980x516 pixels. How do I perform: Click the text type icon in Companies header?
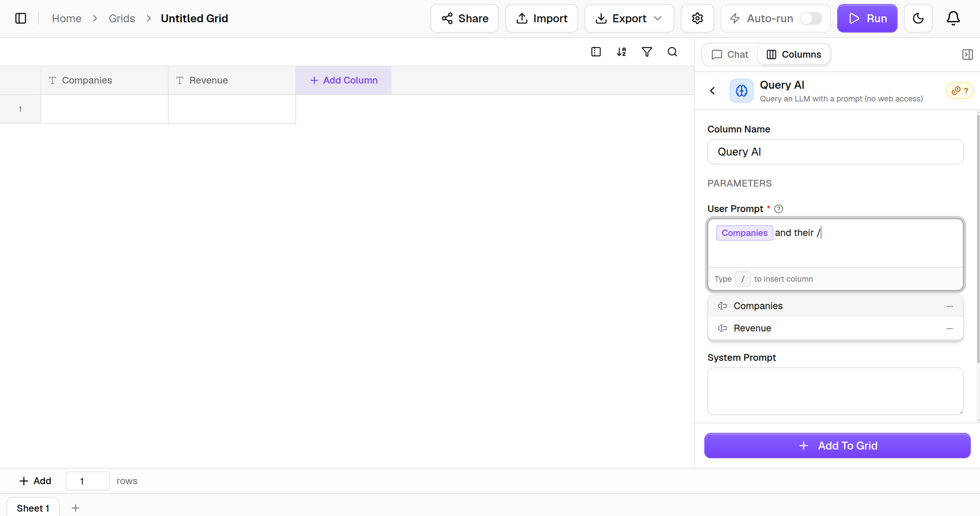coord(53,80)
